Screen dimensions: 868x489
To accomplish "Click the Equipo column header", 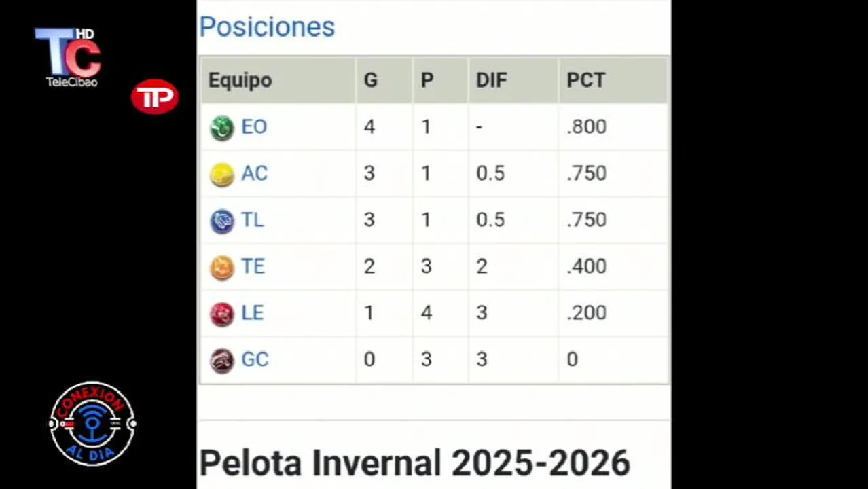I will [x=240, y=80].
